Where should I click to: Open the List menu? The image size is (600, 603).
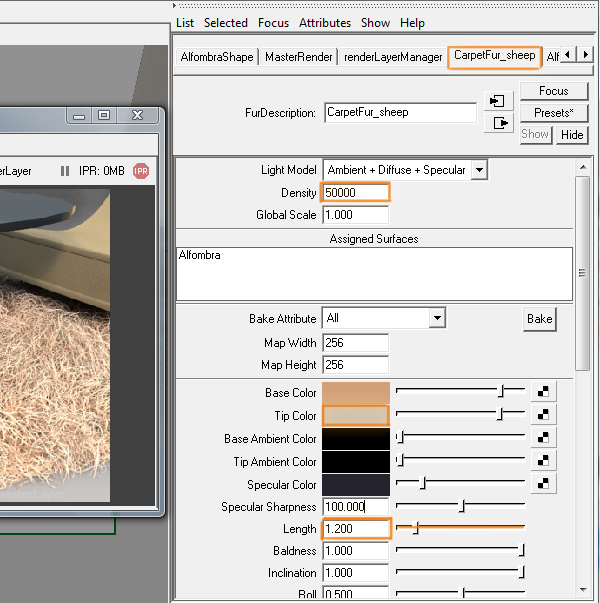(185, 23)
